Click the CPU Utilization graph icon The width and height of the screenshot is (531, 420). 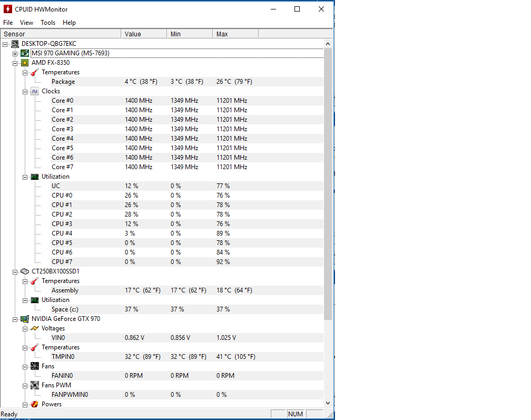(35, 177)
